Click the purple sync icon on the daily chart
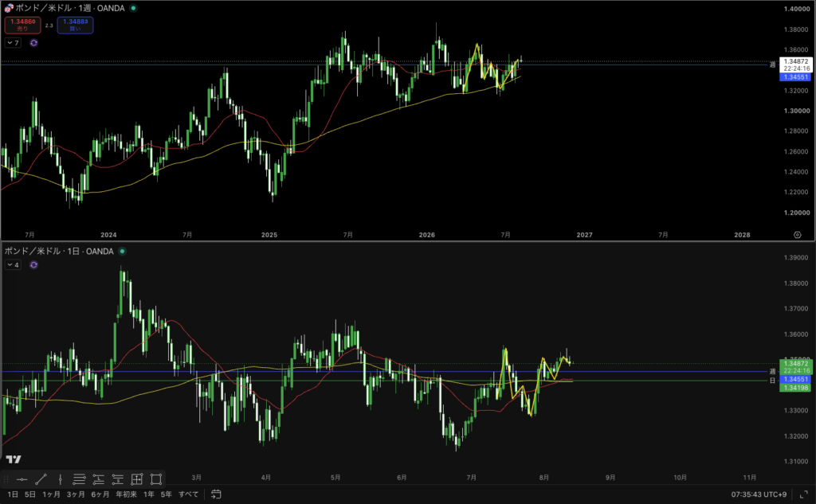 click(33, 265)
